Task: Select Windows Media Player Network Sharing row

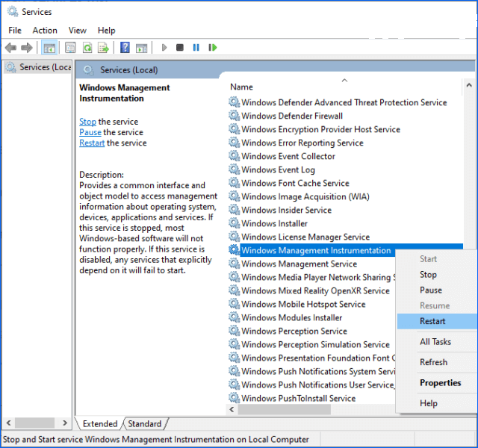Action: 318,277
